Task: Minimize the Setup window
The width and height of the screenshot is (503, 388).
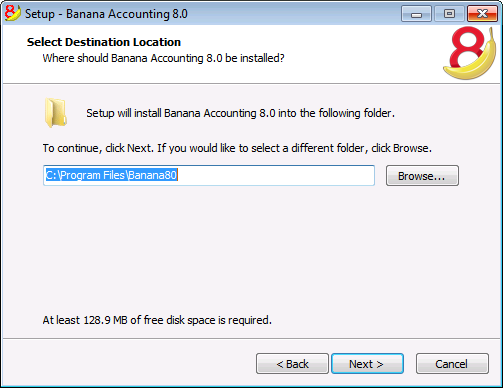Action: (416, 14)
